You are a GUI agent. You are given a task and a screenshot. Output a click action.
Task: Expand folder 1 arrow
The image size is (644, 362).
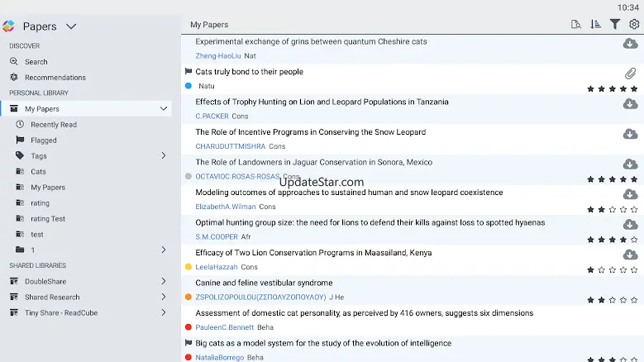164,250
